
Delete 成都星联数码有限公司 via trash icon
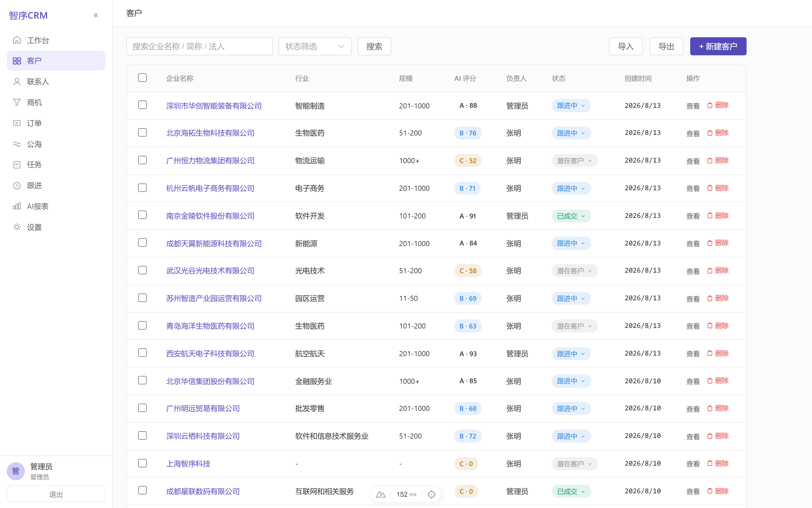[710, 491]
